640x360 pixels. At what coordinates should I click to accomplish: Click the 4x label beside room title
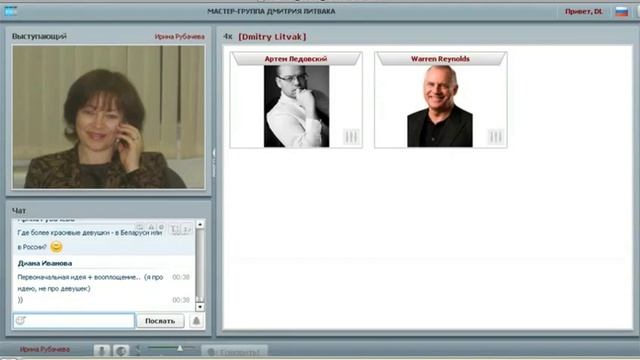[228, 37]
